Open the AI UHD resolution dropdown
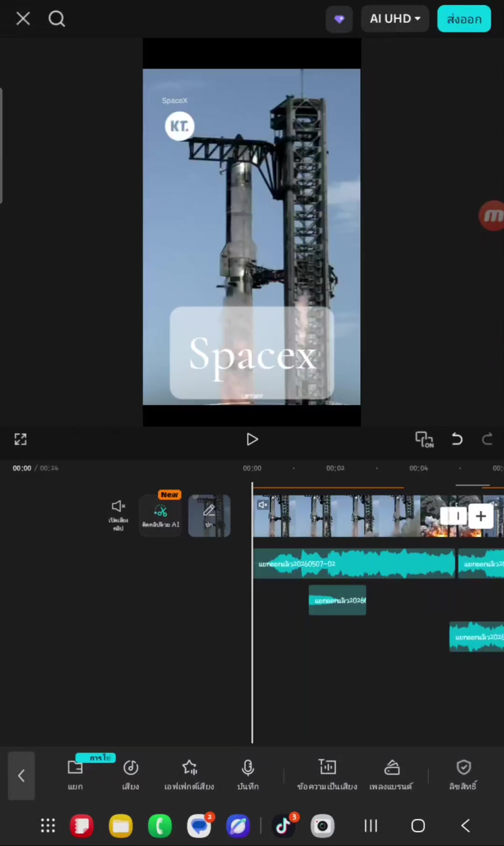Image resolution: width=504 pixels, height=846 pixels. coord(395,19)
